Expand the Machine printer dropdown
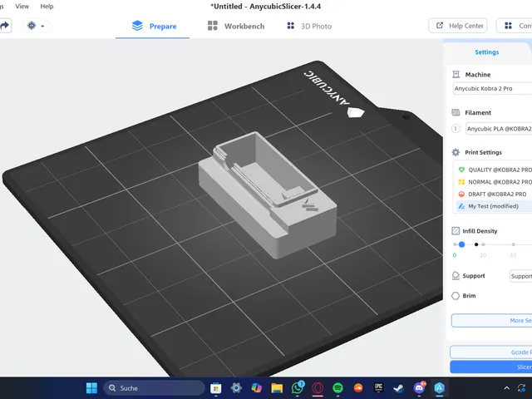532x399 pixels. click(492, 88)
